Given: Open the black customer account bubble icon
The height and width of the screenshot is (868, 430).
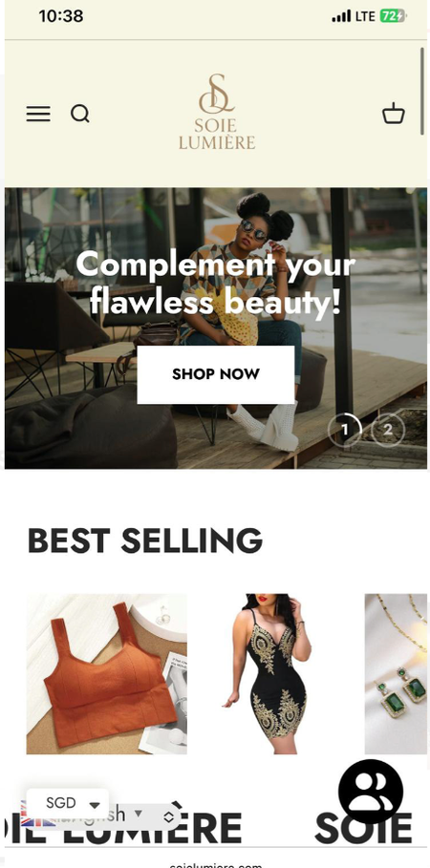Looking at the screenshot, I should tap(371, 792).
